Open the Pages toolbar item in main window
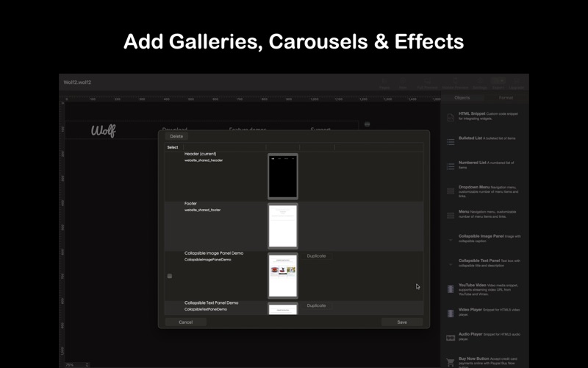The width and height of the screenshot is (588, 368). point(384,83)
